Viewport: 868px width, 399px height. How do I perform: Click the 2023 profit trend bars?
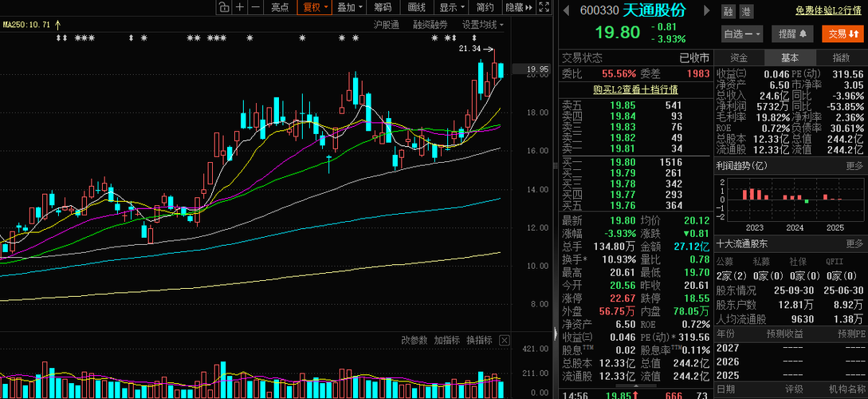click(x=755, y=195)
